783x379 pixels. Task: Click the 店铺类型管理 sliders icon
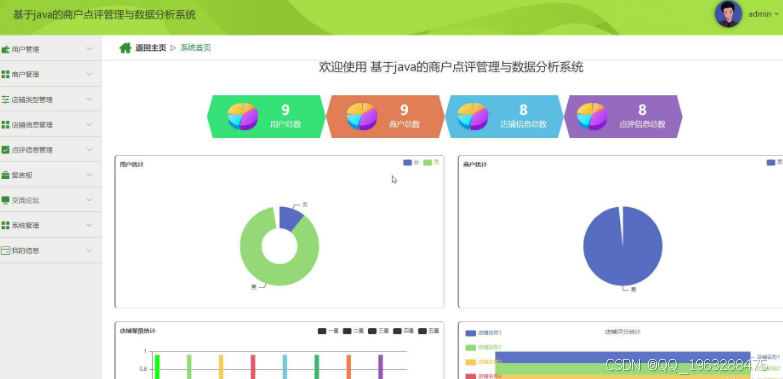coord(5,99)
